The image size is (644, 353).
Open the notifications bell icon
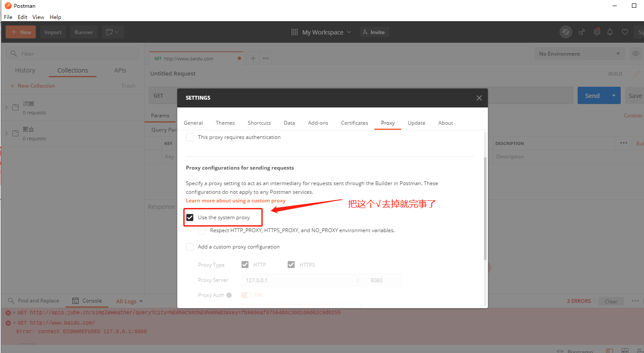tap(610, 32)
